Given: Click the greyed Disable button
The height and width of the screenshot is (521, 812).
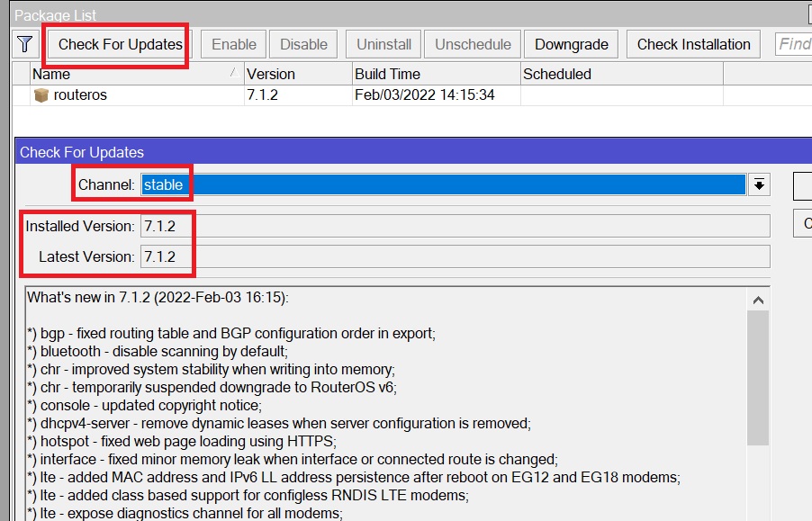Looking at the screenshot, I should click(x=303, y=44).
